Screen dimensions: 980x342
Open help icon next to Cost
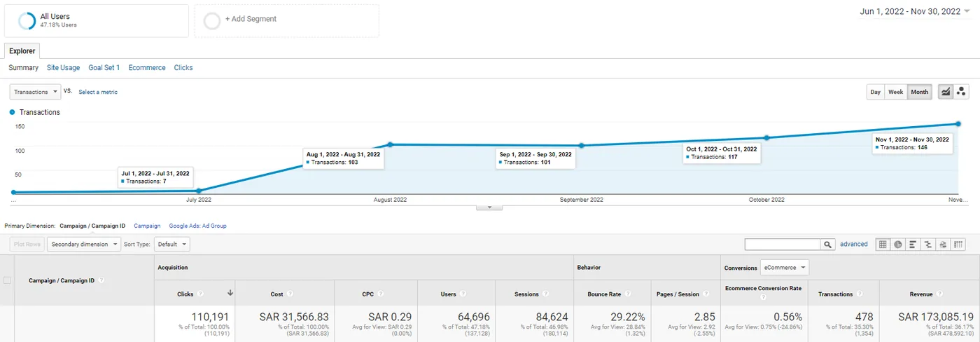click(290, 294)
